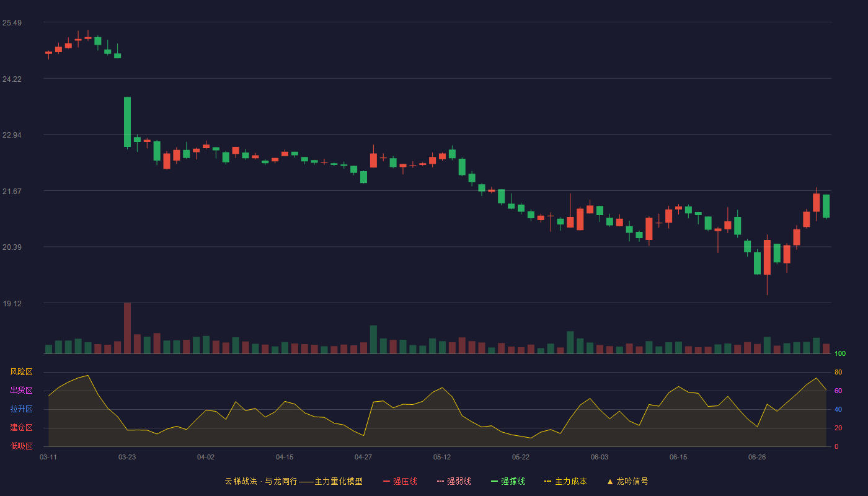
Task: Toggle the 强弱线 legend series
Action: tap(454, 481)
